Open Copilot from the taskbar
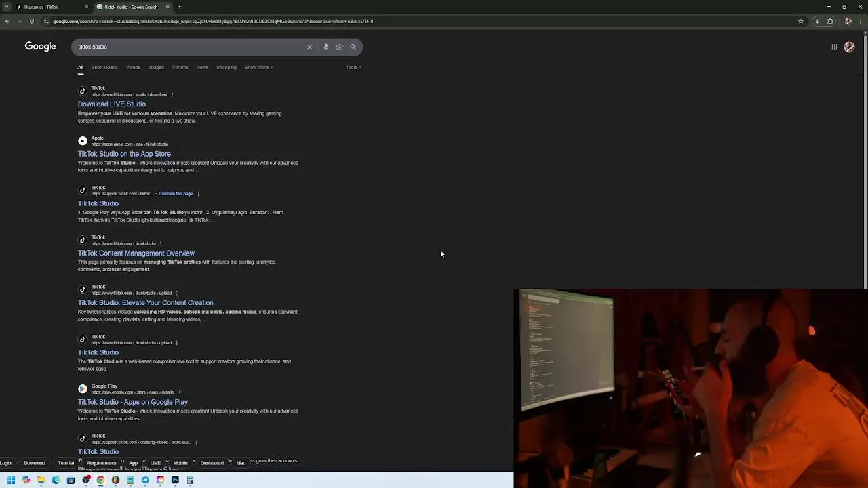The width and height of the screenshot is (868, 488). tap(26, 480)
